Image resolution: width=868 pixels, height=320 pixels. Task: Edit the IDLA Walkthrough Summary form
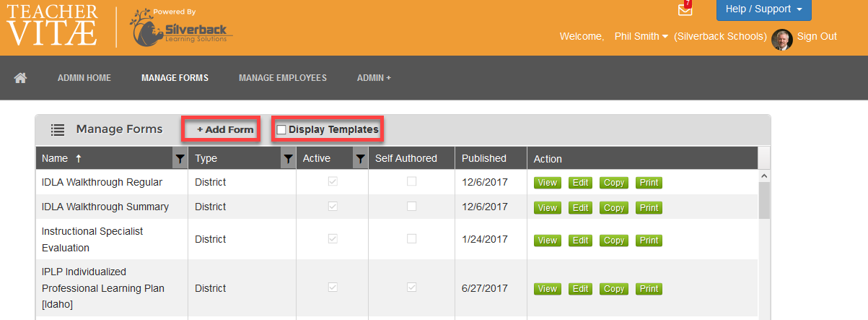pyautogui.click(x=581, y=207)
